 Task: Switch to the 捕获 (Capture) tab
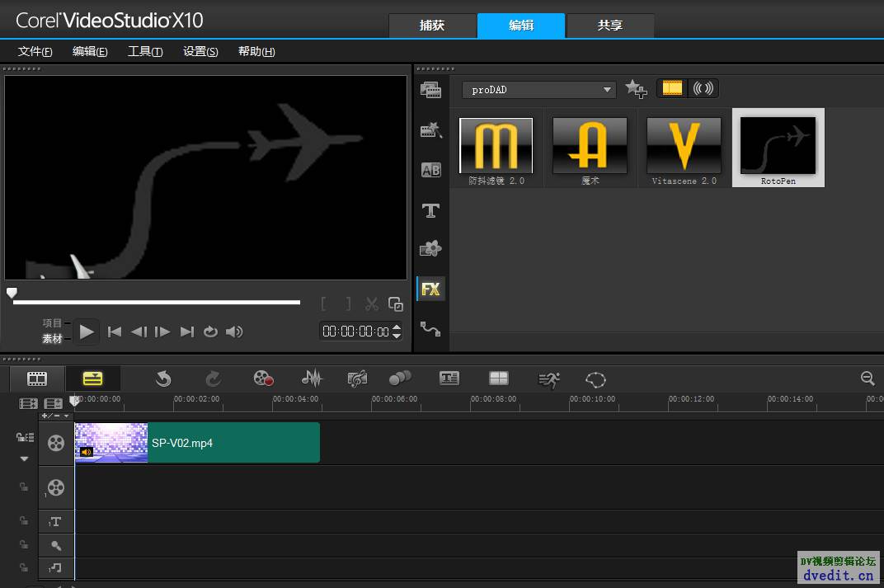[x=432, y=26]
